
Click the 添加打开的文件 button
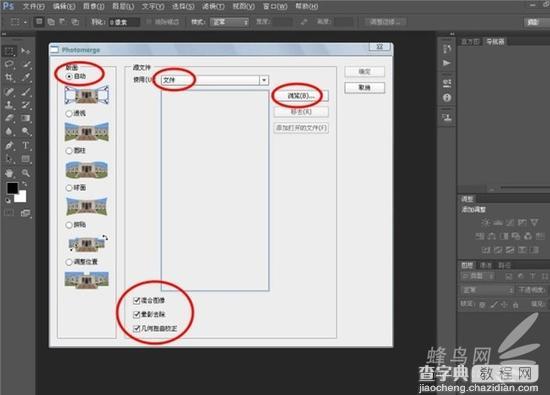point(301,128)
